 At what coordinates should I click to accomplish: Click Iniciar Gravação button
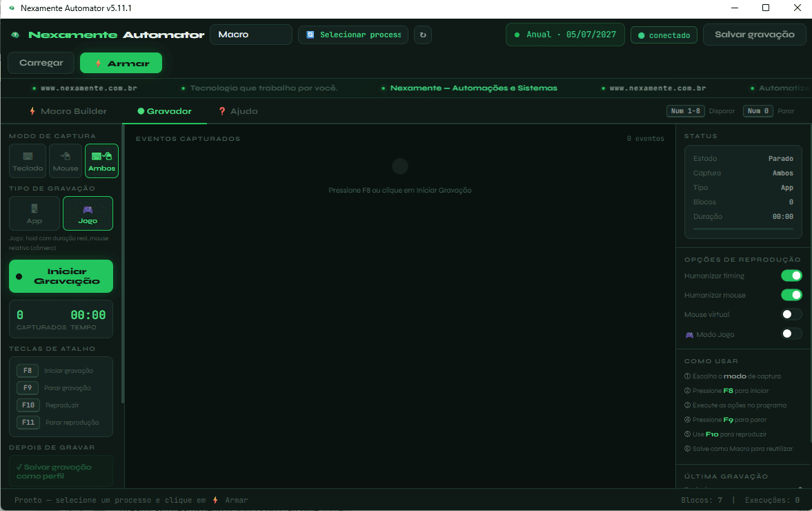pyautogui.click(x=61, y=276)
